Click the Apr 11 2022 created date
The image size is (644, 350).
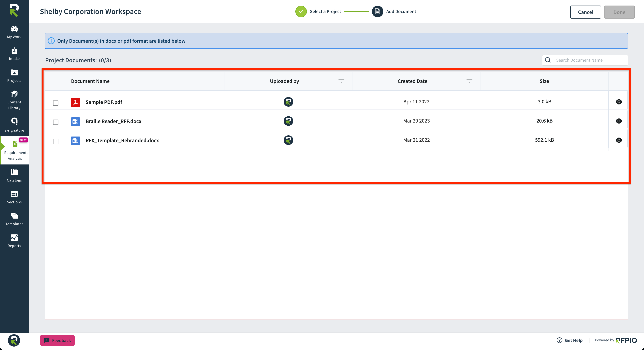(x=416, y=102)
